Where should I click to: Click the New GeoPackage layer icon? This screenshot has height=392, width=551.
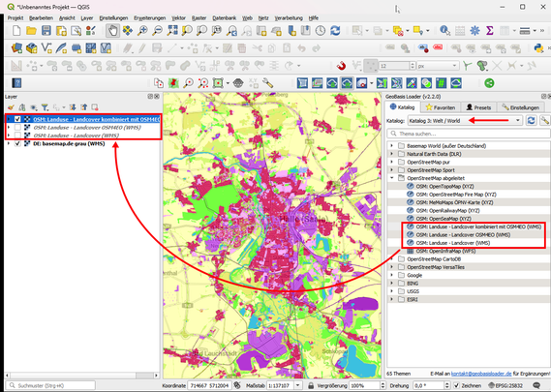point(32,48)
